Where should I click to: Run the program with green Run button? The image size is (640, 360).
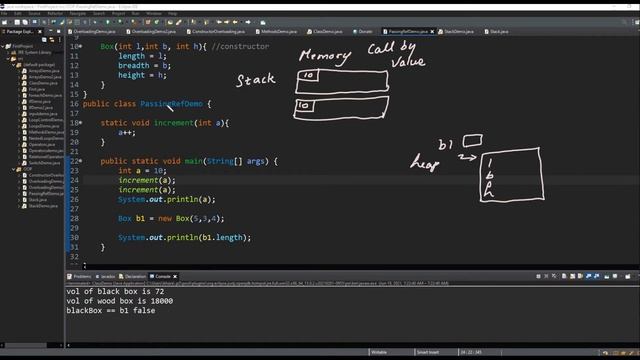coord(107,22)
